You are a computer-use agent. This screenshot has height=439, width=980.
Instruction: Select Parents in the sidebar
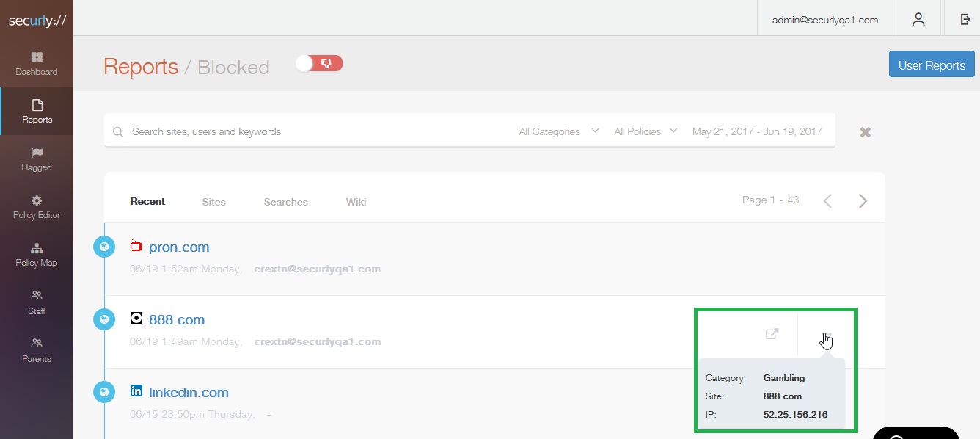coord(37,350)
